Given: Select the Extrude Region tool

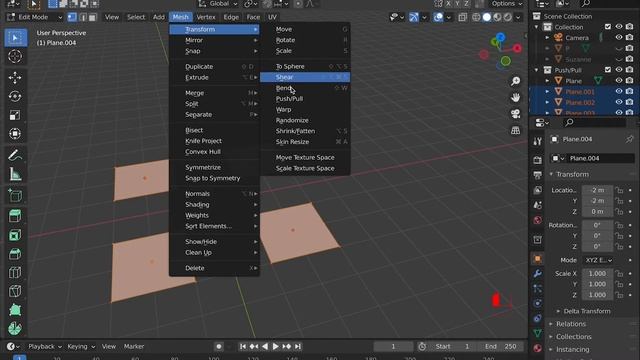Looking at the screenshot, I should (x=16, y=216).
